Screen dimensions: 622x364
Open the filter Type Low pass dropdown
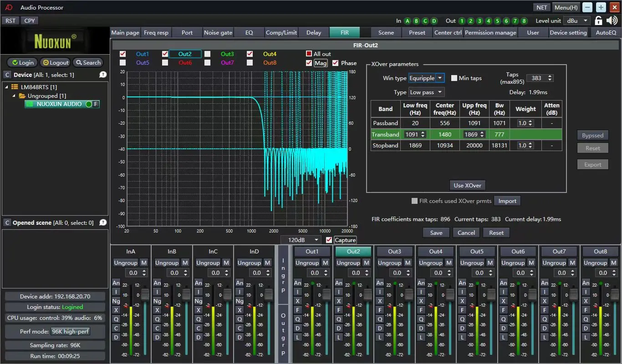tap(426, 92)
